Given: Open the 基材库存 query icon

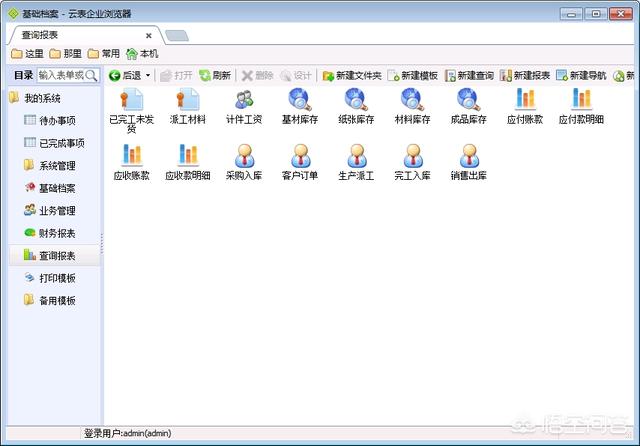Looking at the screenshot, I should point(300,106).
